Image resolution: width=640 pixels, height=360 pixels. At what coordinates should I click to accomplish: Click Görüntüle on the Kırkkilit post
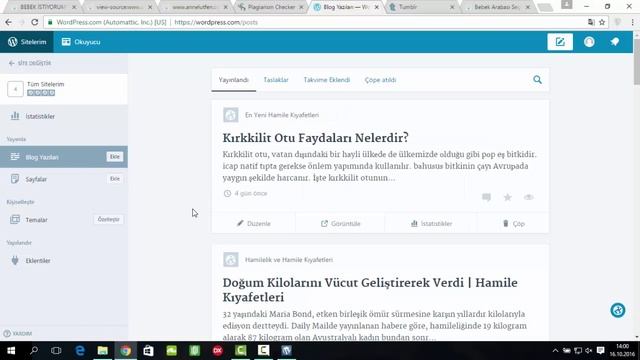340,223
